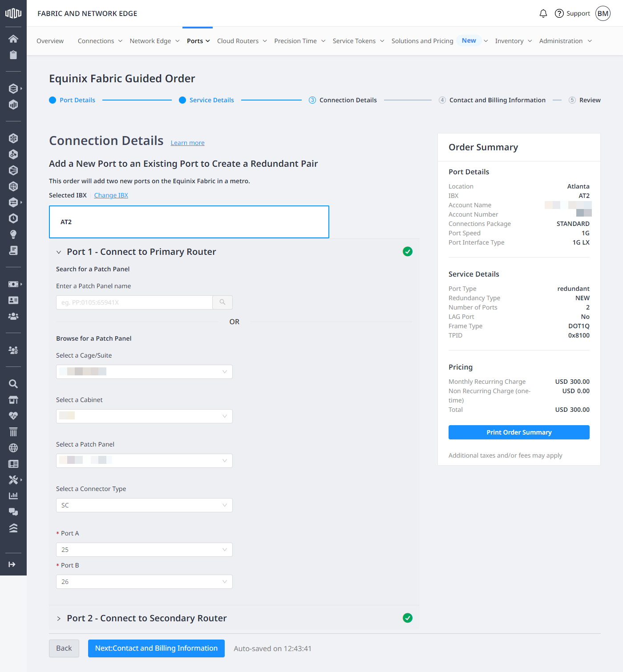Expand Port 2 - Connect to Secondary Router

(59, 619)
